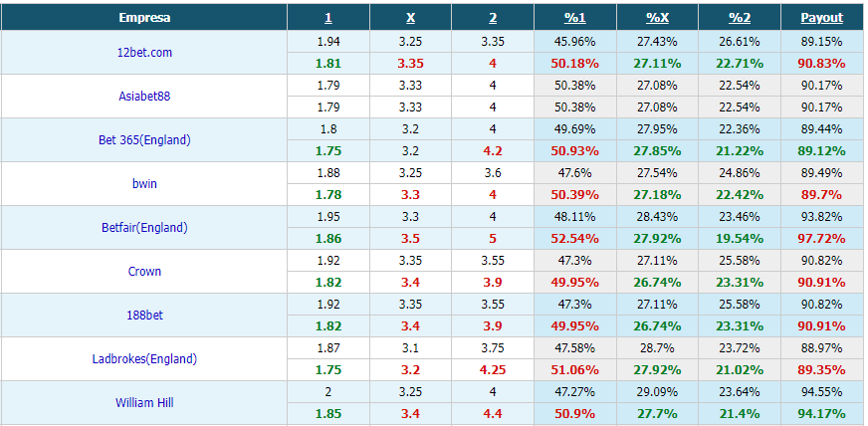Sort by the 'X' draw odds header
The image size is (868, 426).
(x=411, y=18)
